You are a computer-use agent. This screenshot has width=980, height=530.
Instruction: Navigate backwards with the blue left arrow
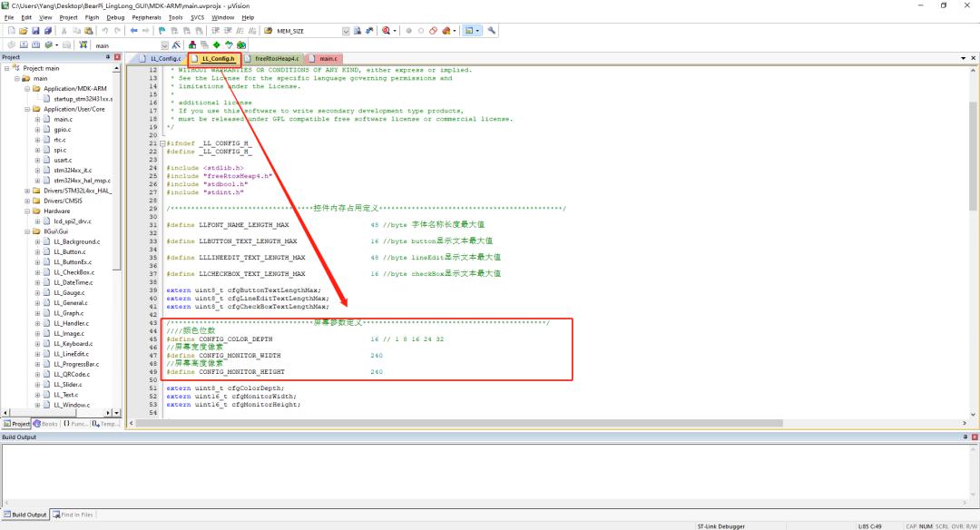(x=133, y=31)
